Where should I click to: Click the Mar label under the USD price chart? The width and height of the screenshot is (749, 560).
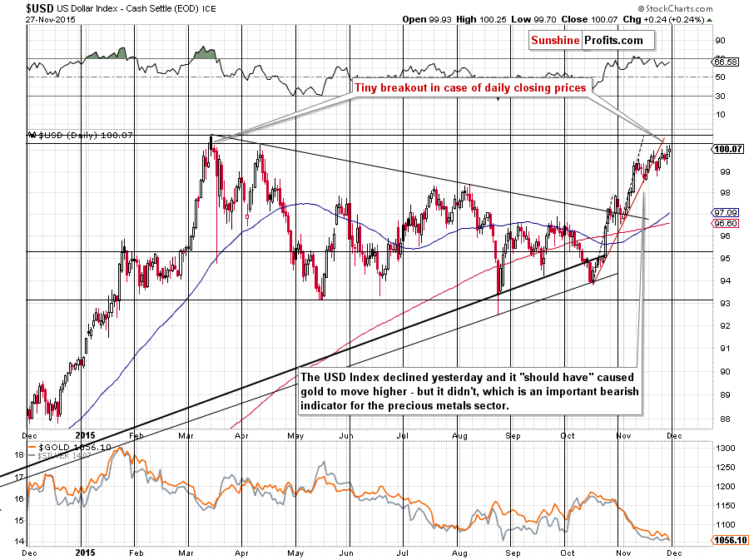click(x=186, y=436)
